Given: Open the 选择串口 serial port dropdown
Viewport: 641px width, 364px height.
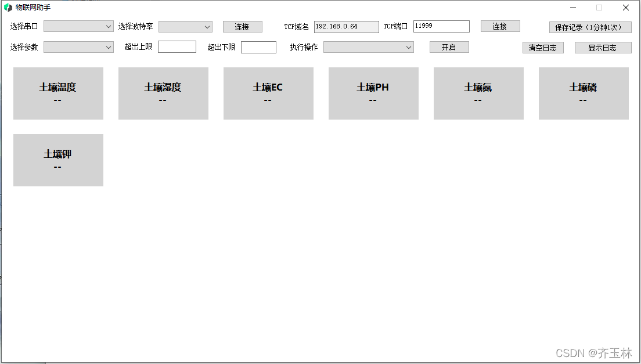Looking at the screenshot, I should point(78,26).
